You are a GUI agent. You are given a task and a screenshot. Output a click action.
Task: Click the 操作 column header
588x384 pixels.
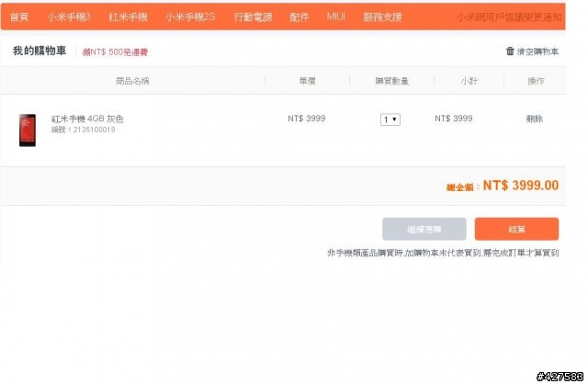click(536, 81)
